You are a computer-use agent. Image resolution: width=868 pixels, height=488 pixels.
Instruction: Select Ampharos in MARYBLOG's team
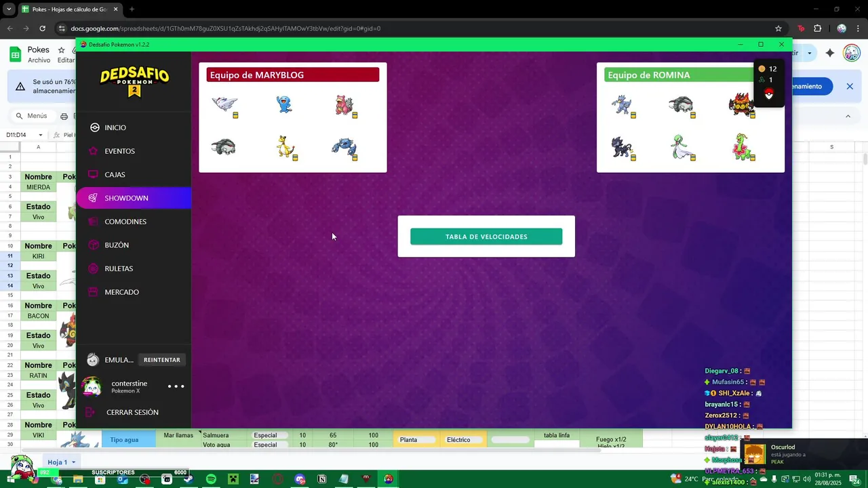click(x=286, y=148)
